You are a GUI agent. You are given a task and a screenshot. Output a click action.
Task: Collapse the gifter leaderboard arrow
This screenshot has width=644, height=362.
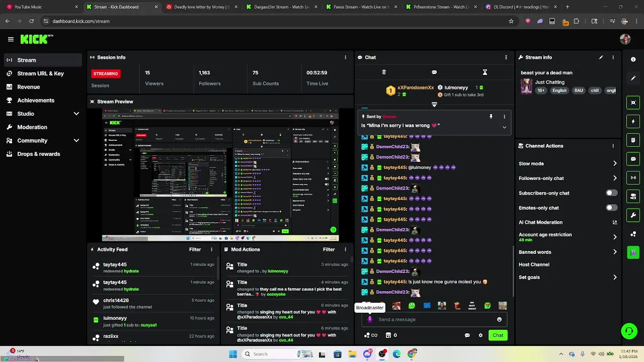pyautogui.click(x=434, y=105)
